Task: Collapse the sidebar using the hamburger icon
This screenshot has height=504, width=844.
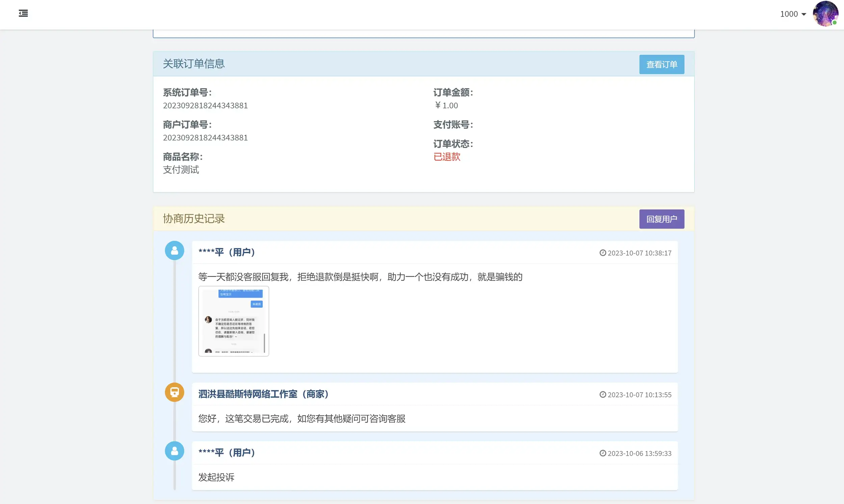Action: pyautogui.click(x=23, y=14)
